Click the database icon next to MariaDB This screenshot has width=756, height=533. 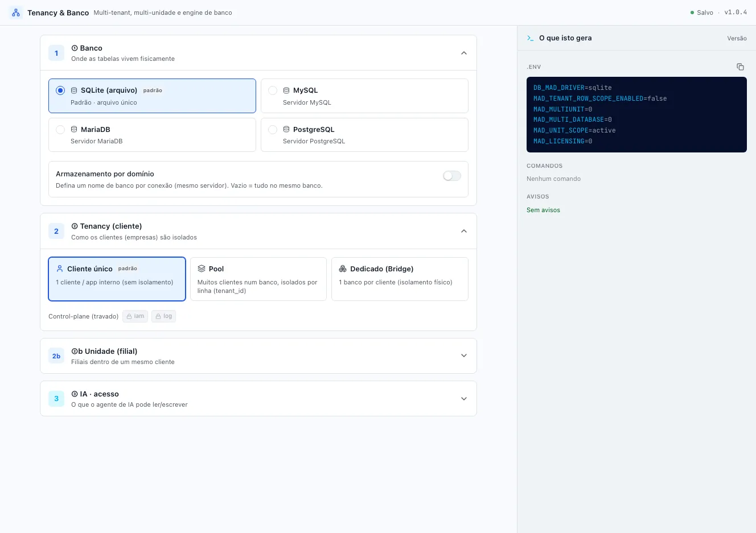(x=74, y=130)
